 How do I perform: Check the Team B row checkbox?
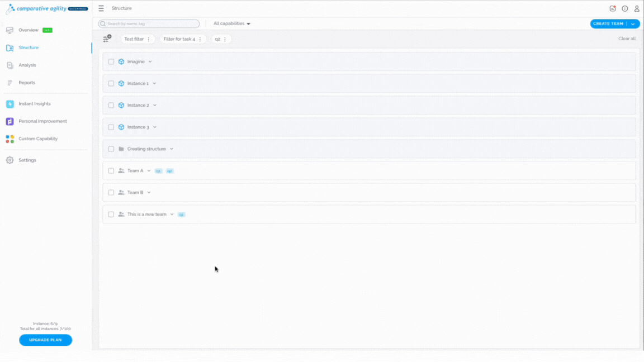111,192
